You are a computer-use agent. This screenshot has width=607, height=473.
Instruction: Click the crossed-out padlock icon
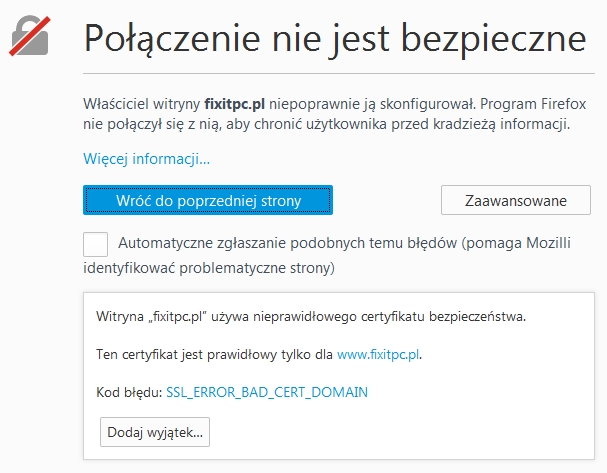30,36
